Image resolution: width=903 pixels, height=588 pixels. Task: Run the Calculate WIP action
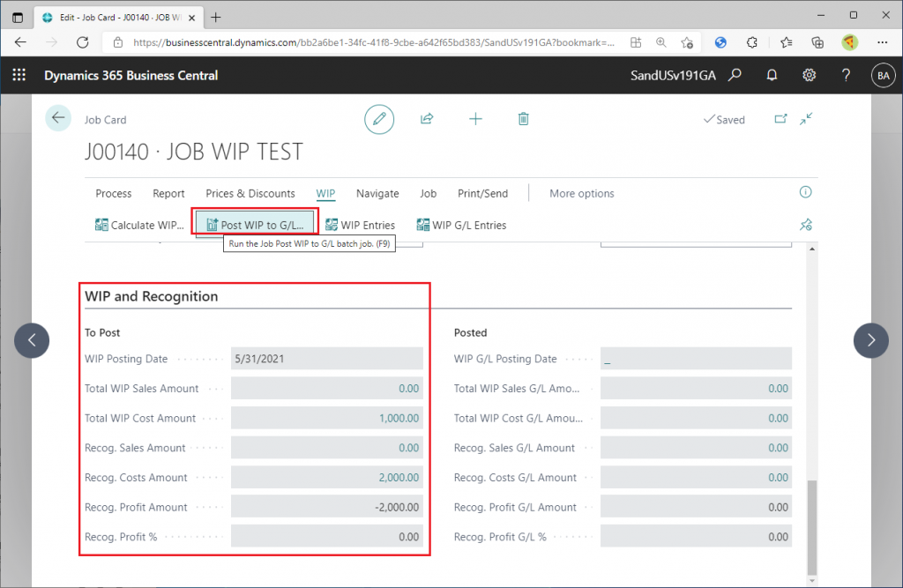click(139, 225)
